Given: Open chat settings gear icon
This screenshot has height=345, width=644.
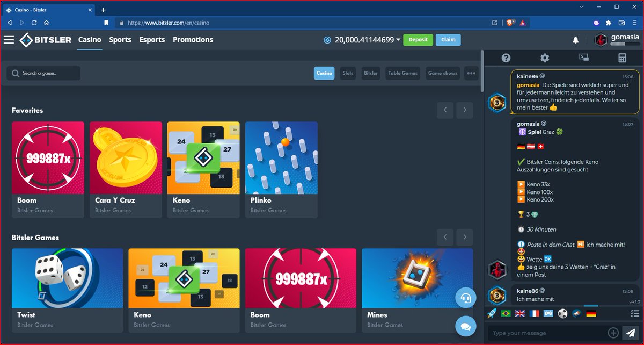Looking at the screenshot, I should pyautogui.click(x=545, y=58).
